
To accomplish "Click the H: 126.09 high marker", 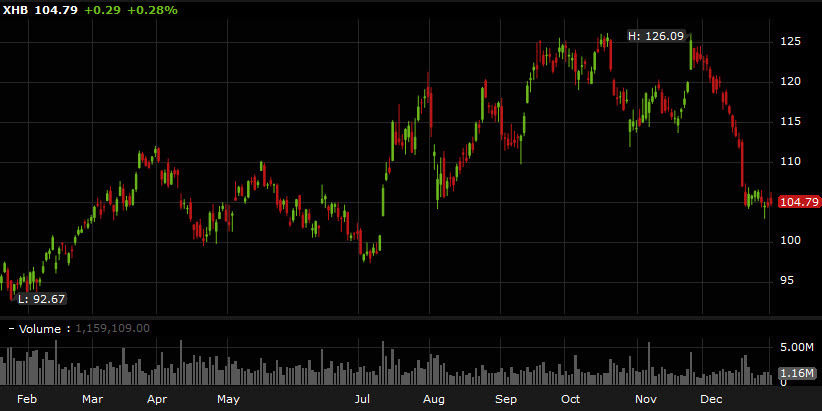I will coord(656,36).
